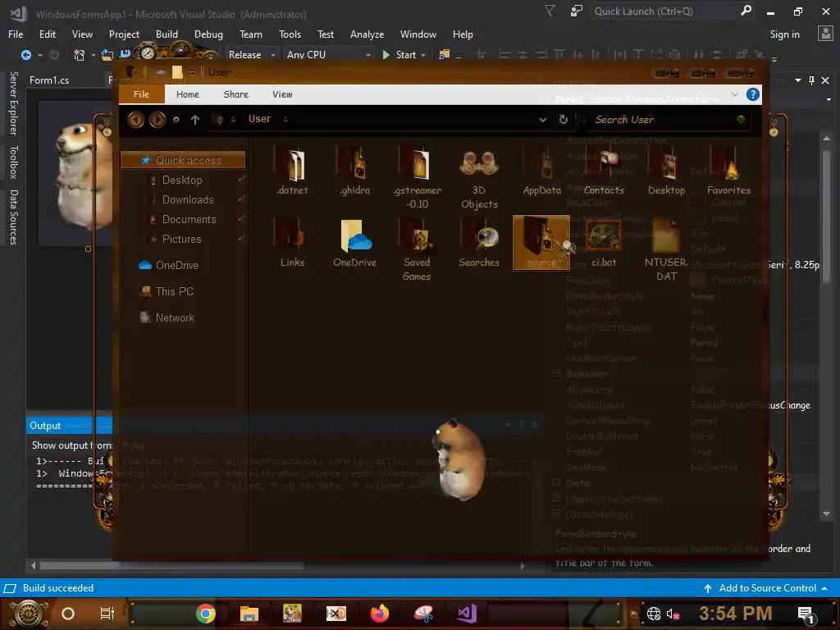
Task: Open the Start button dropdown arrow
Action: 423,55
